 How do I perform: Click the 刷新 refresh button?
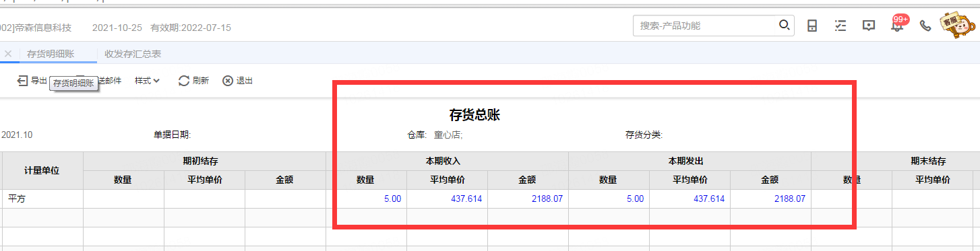pyautogui.click(x=193, y=81)
